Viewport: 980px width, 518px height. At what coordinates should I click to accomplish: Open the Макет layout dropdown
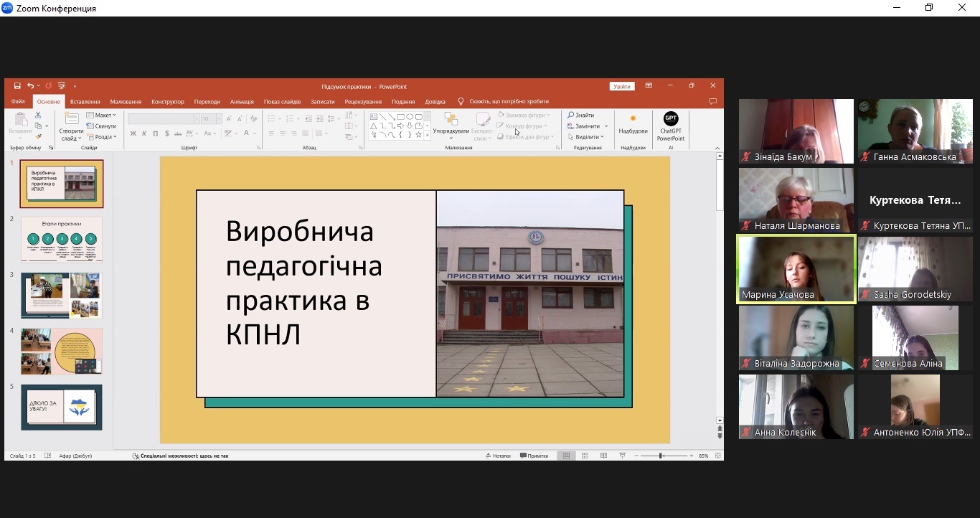pos(100,115)
